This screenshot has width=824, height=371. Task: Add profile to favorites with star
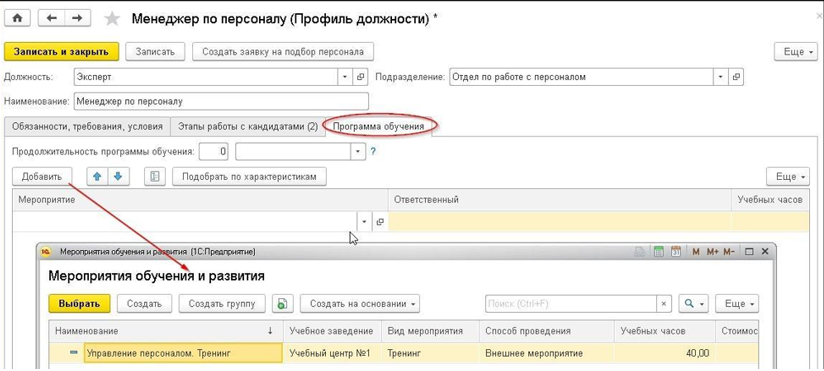tap(111, 19)
